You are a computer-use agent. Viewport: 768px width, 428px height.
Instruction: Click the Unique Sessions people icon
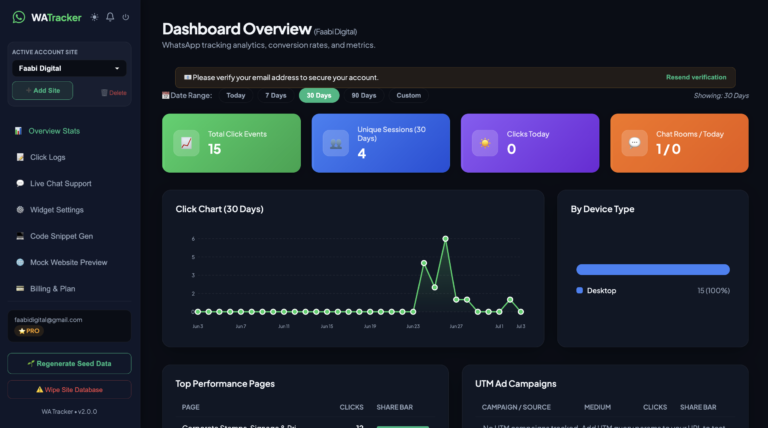pyautogui.click(x=336, y=143)
